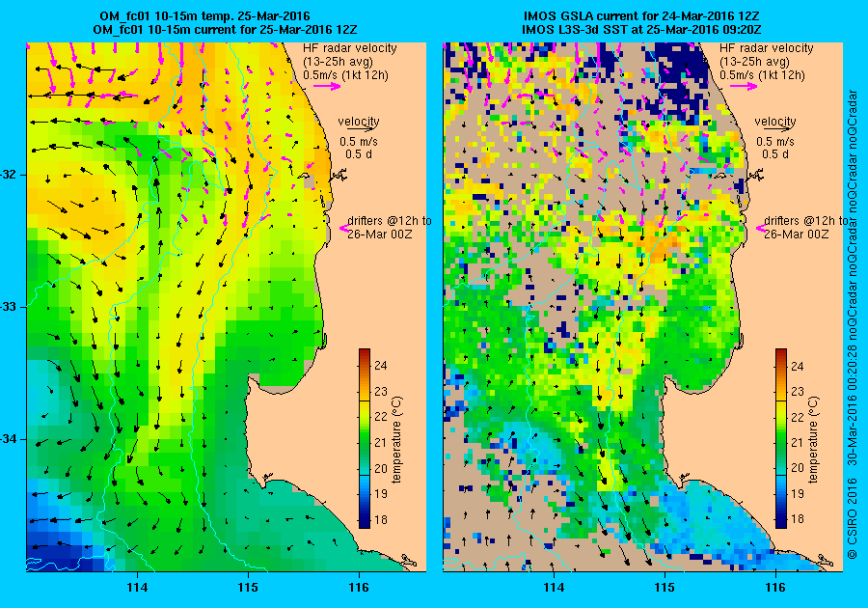Click colorbar tick "19" in IMOS panel
Image resolution: width=868 pixels, height=608 pixels.
[798, 494]
